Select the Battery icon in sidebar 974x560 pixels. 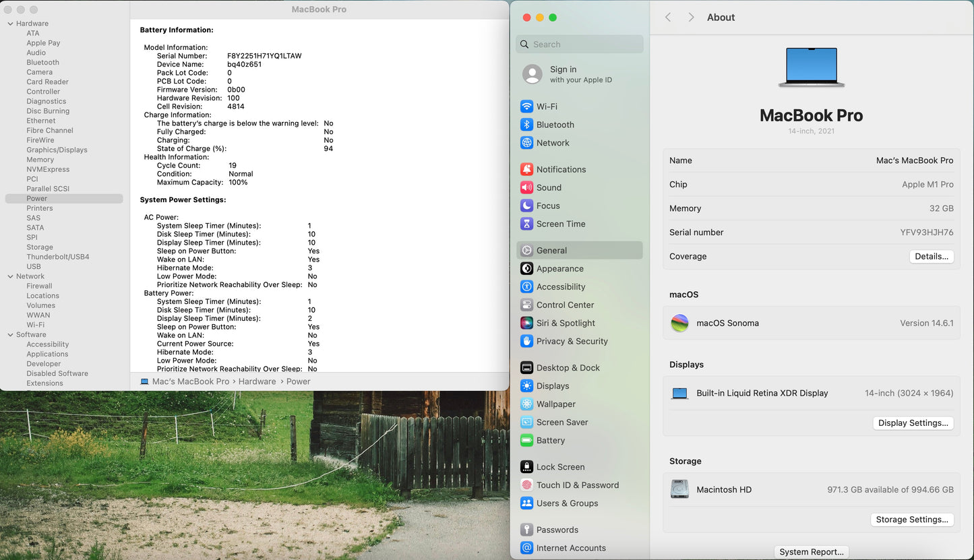[x=526, y=440]
